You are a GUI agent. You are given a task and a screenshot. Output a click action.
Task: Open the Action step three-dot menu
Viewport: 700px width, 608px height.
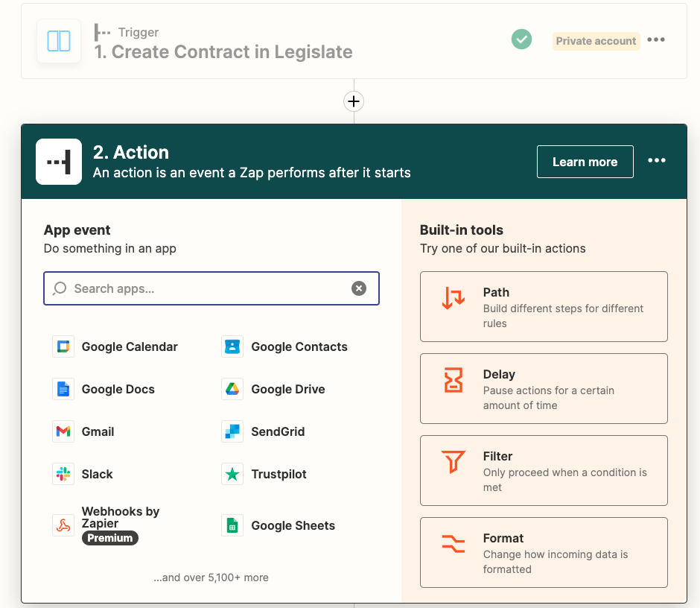[656, 160]
